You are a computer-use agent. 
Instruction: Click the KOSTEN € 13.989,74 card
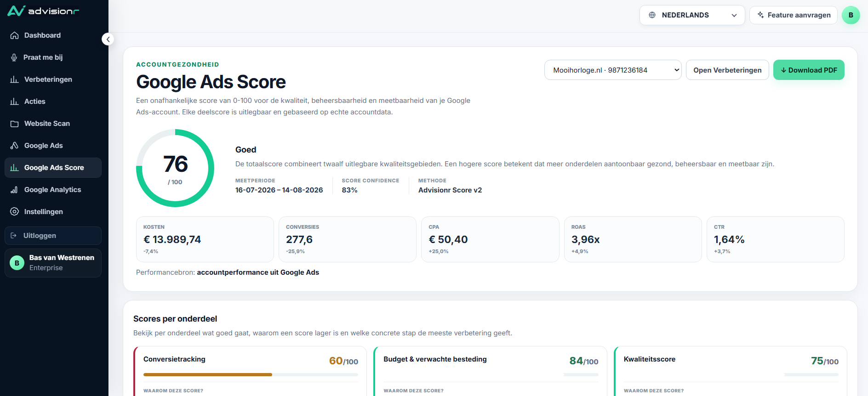click(x=205, y=239)
